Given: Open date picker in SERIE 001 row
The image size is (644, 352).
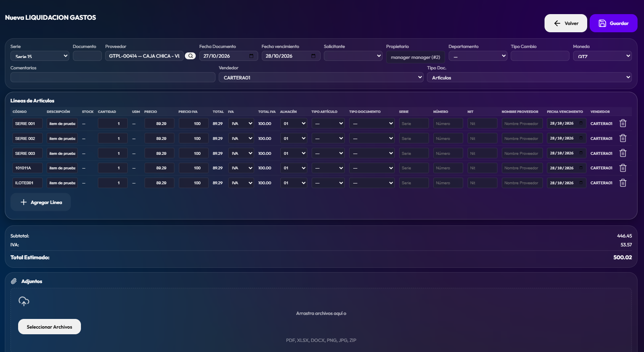Looking at the screenshot, I should point(581,123).
